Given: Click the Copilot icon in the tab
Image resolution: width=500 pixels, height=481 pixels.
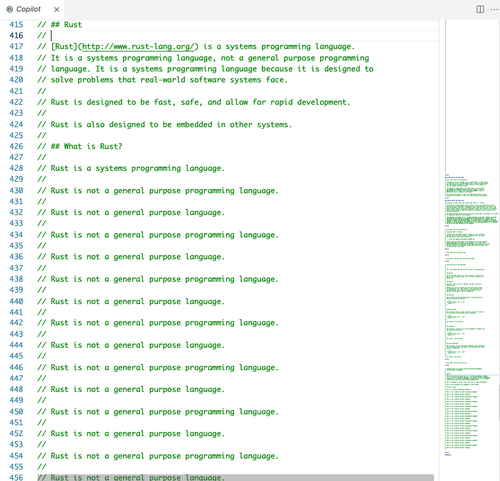Looking at the screenshot, I should coord(10,9).
